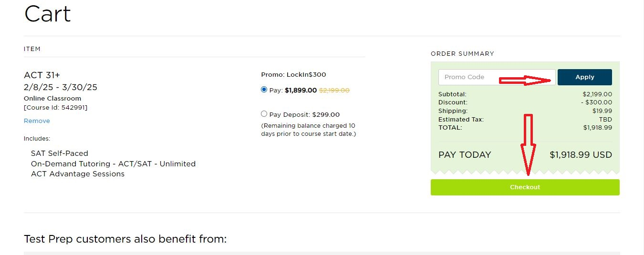The image size is (644, 255).
Task: Click the Course Id 542991 text
Action: coord(55,107)
